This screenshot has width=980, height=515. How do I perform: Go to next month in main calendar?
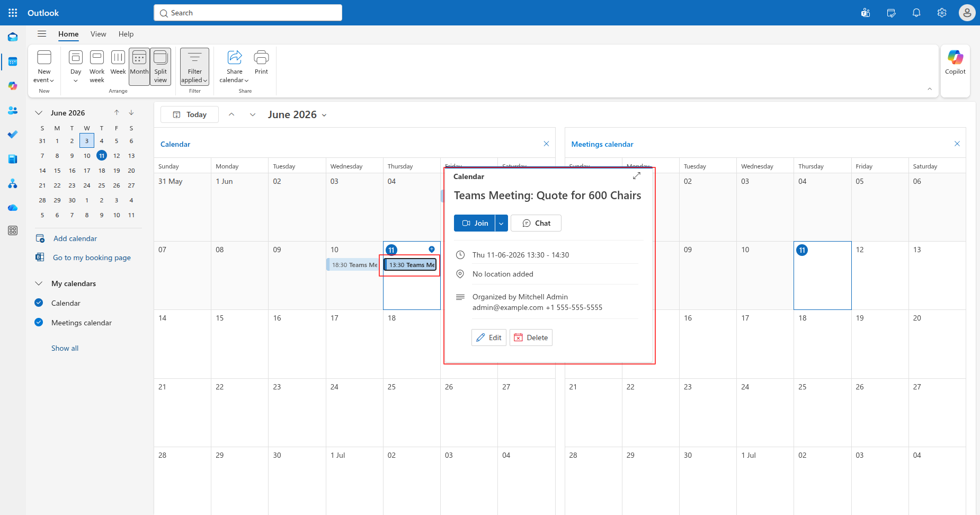click(x=253, y=114)
